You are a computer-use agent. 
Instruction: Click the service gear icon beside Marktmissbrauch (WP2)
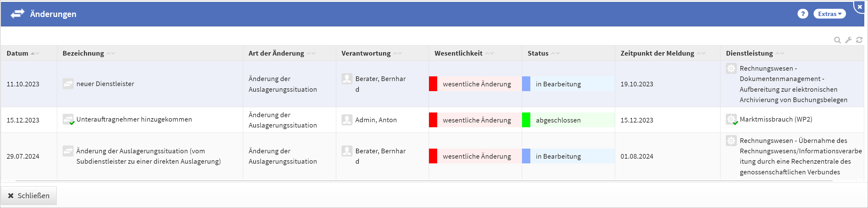pyautogui.click(x=731, y=119)
